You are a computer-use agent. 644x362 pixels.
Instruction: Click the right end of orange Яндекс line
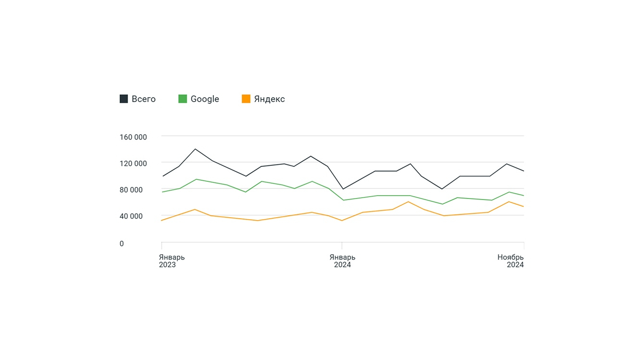[x=523, y=207]
